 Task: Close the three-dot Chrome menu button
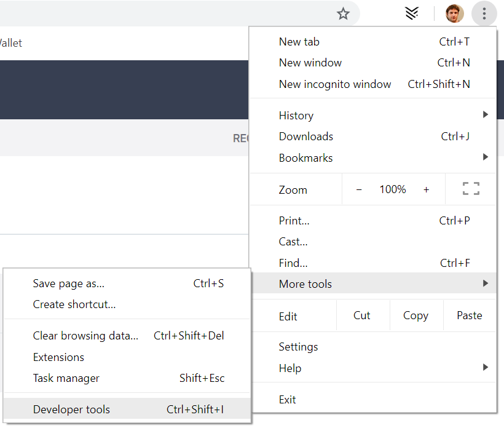point(484,14)
